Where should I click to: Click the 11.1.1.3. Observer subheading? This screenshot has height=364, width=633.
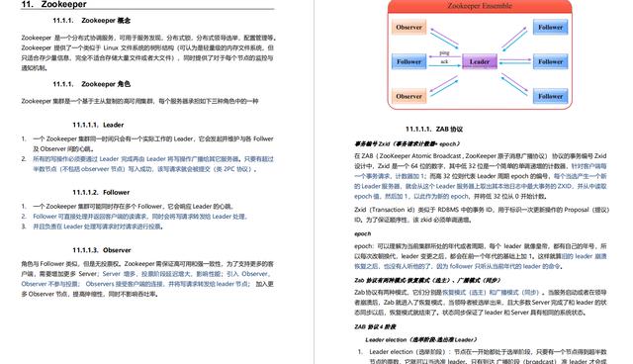(102, 250)
